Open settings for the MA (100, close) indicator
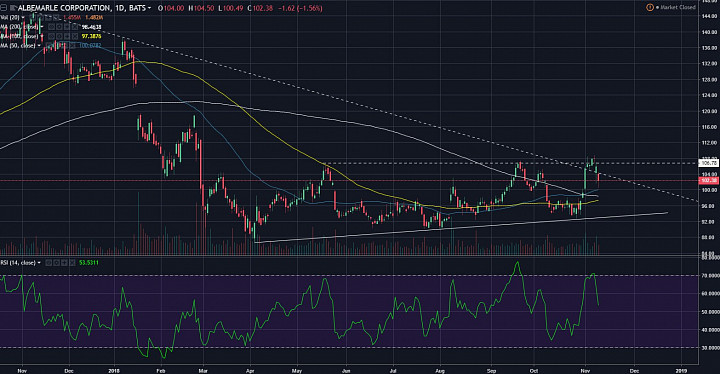The height and width of the screenshot is (374, 720). coord(59,36)
